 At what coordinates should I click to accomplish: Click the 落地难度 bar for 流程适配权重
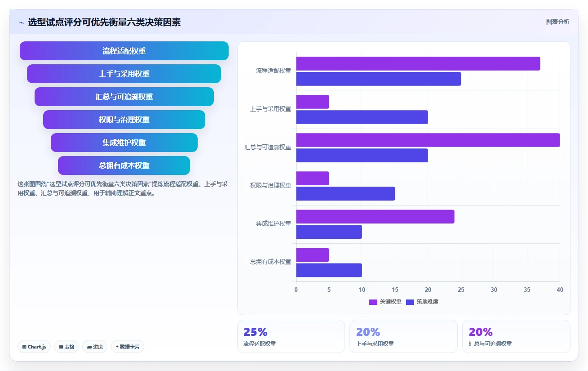click(x=378, y=79)
